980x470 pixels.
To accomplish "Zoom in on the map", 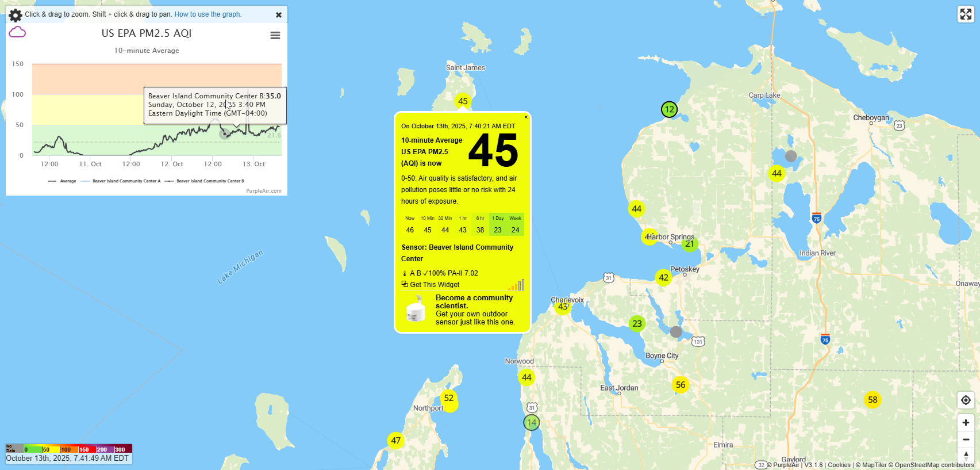I will point(966,423).
